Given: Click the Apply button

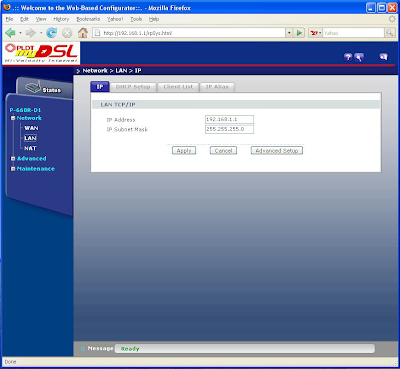Looking at the screenshot, I should point(184,151).
